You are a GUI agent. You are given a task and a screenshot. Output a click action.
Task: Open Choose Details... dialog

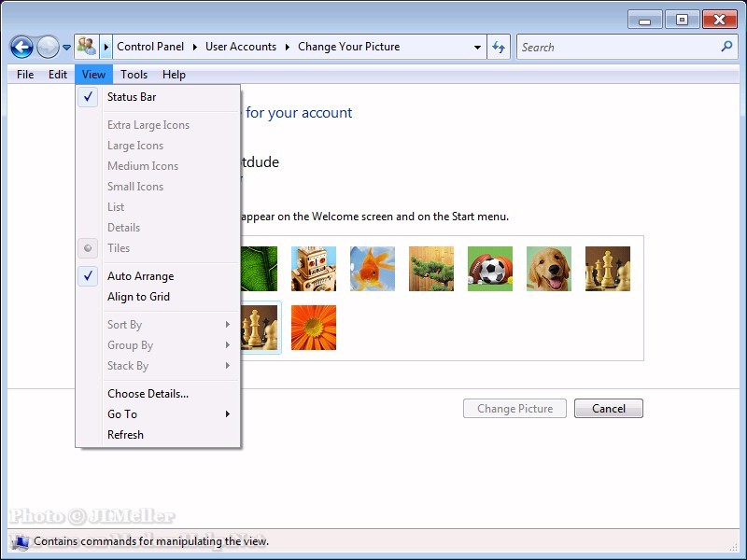tap(158, 394)
